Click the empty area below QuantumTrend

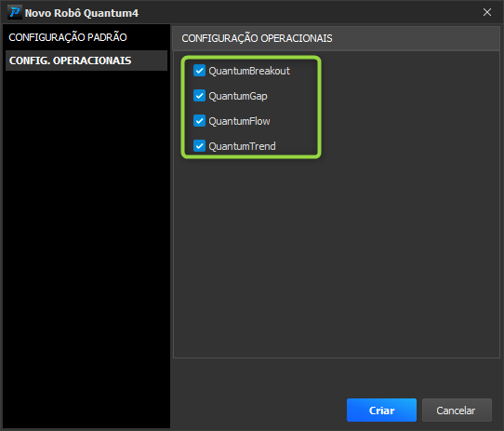[x=336, y=258]
